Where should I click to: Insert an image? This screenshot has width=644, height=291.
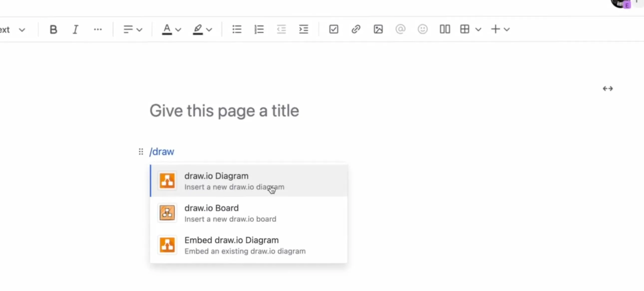click(x=378, y=29)
